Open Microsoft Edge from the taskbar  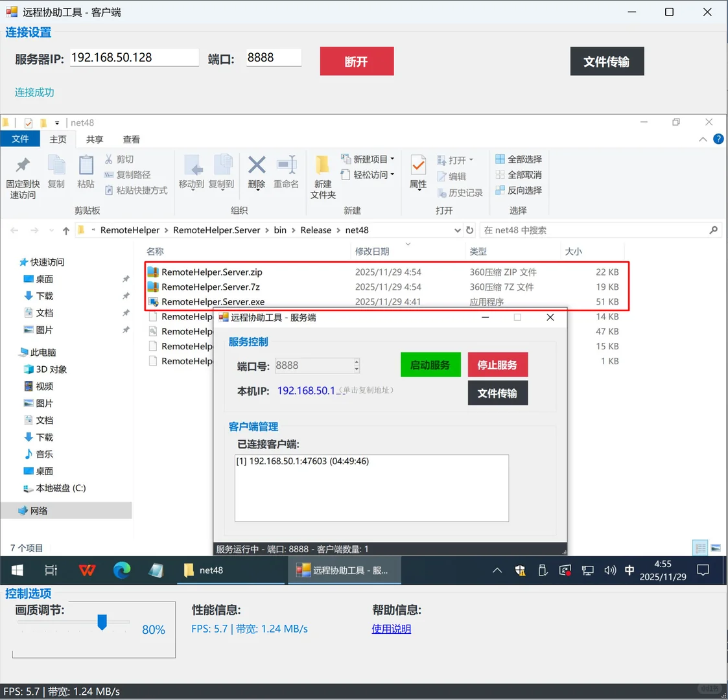[122, 570]
